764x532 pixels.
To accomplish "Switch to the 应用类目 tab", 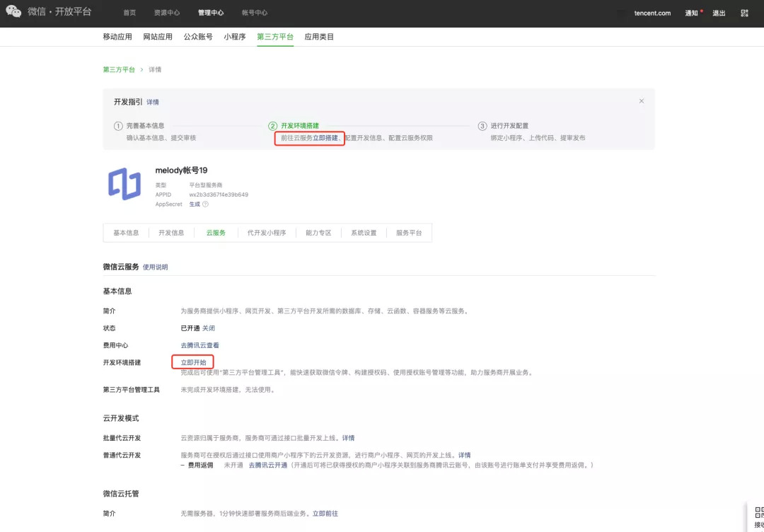I will pos(319,37).
